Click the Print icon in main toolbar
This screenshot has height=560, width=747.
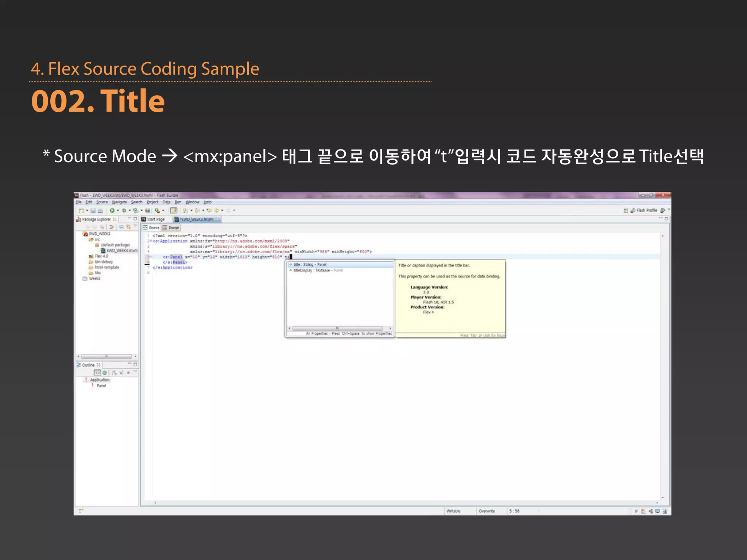click(100, 210)
